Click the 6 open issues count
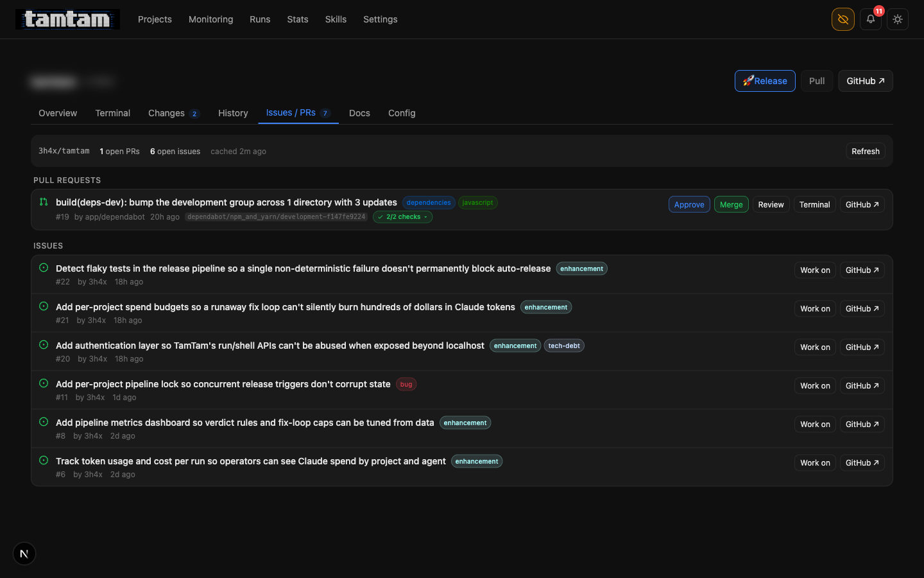 point(175,152)
